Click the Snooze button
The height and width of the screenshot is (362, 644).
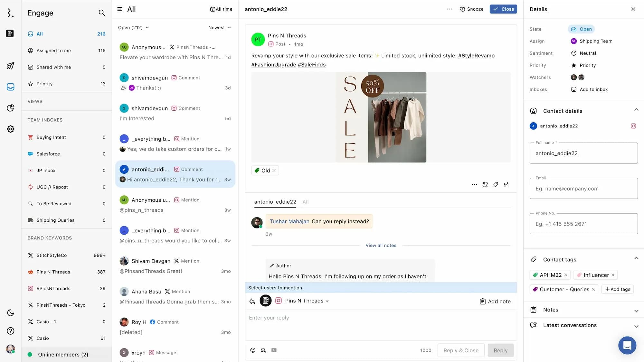(x=472, y=9)
